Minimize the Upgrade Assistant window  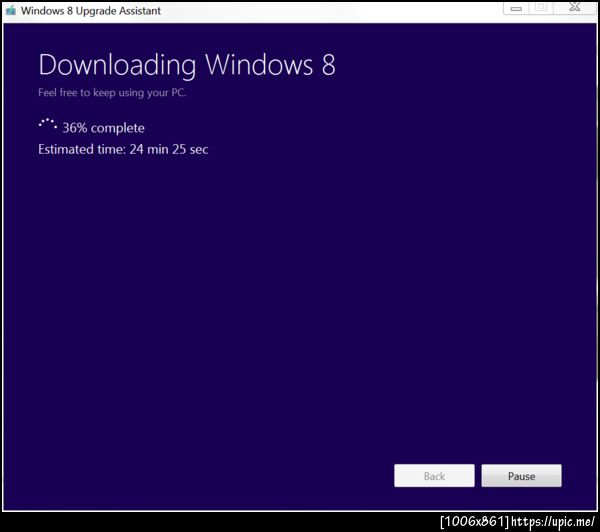click(x=516, y=8)
